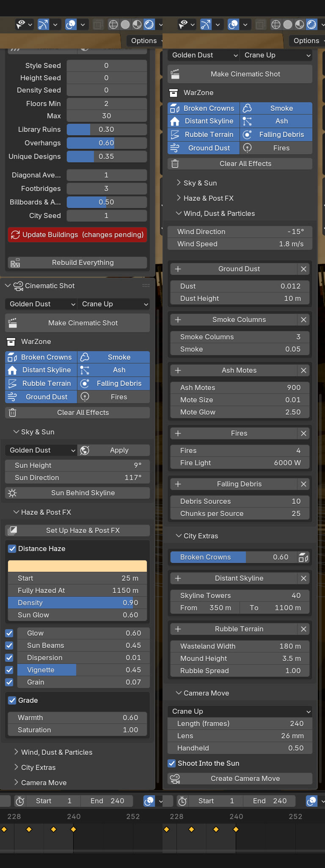The width and height of the screenshot is (325, 868).
Task: Adjust the haze Density slider
Action: pos(77,603)
